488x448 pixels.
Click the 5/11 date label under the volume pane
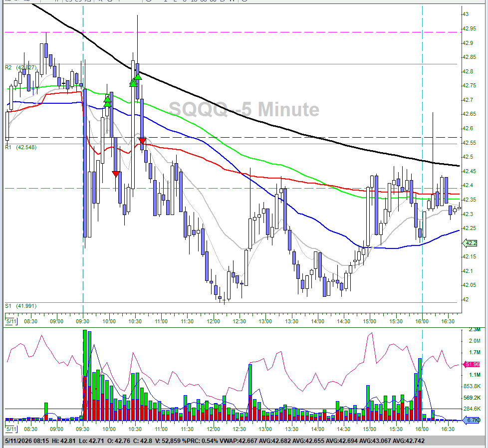[x=11, y=429]
